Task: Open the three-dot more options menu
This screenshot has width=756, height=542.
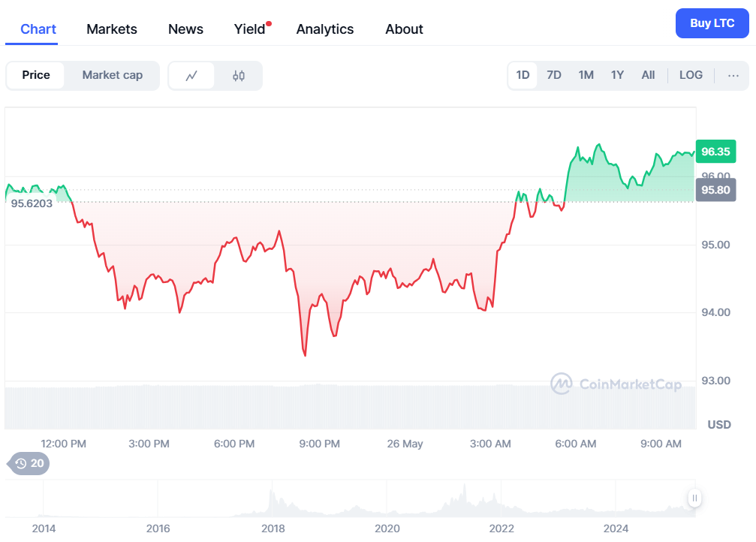Action: tap(733, 75)
